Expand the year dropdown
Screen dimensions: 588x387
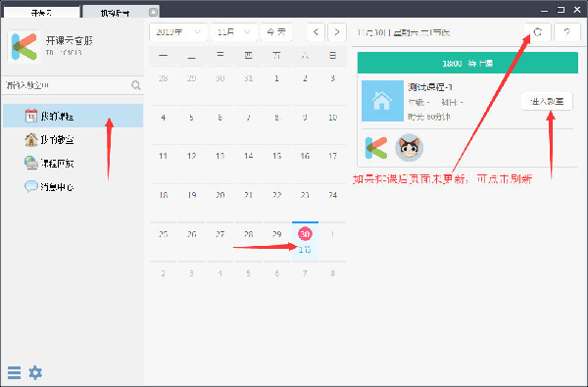(x=178, y=32)
